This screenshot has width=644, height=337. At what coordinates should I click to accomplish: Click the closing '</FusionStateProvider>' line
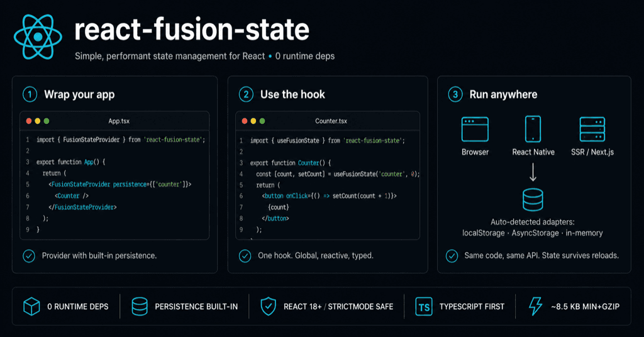click(x=82, y=207)
